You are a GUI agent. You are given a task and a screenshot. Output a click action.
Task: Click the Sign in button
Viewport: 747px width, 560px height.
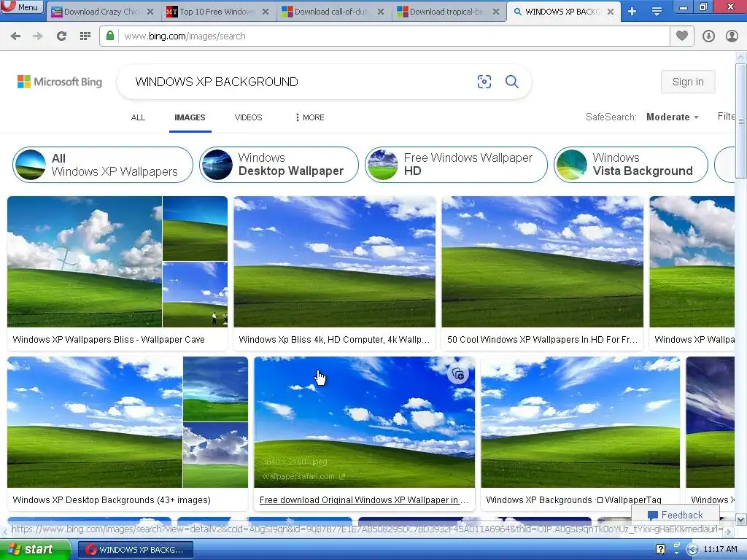[688, 82]
